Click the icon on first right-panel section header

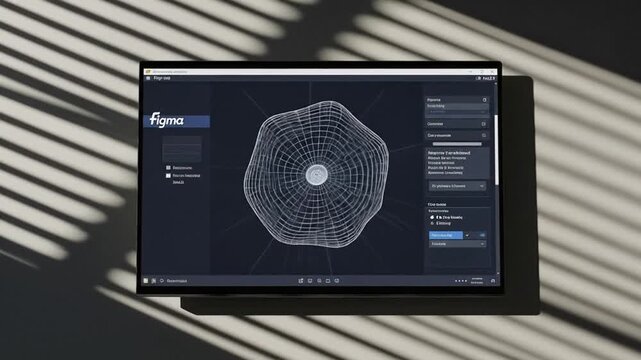tap(484, 100)
